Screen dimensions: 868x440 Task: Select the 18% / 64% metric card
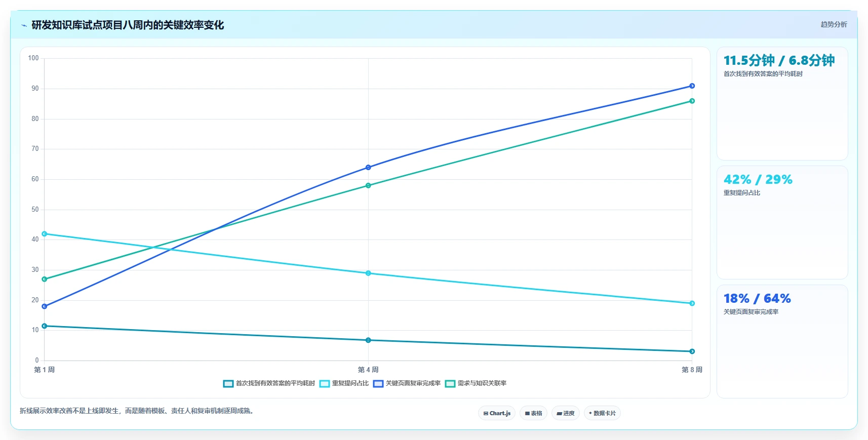tap(782, 342)
